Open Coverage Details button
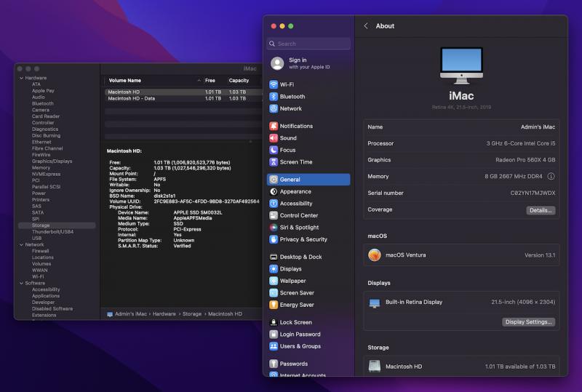Screen dimensions: 582x392 coord(541,210)
